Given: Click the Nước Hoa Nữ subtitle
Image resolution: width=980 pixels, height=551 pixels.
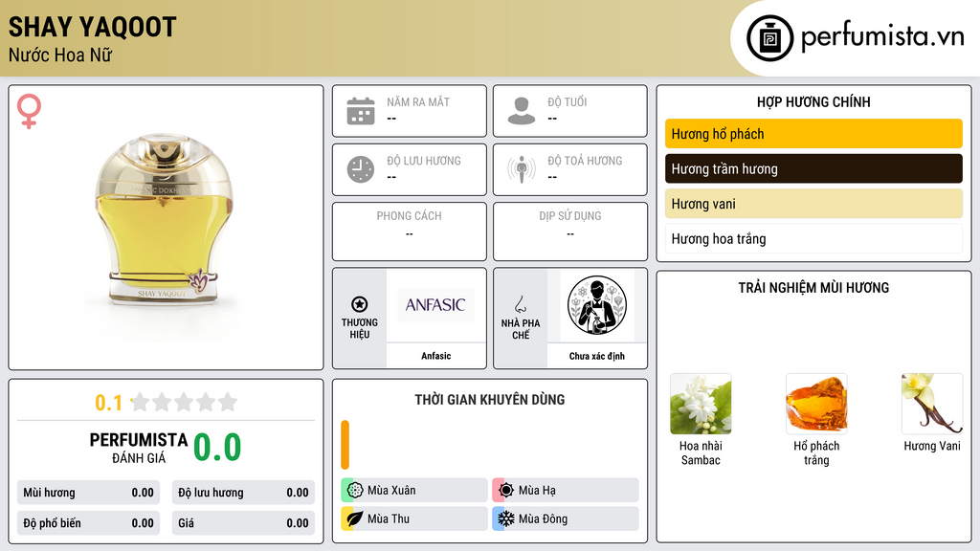Looking at the screenshot, I should point(60,55).
